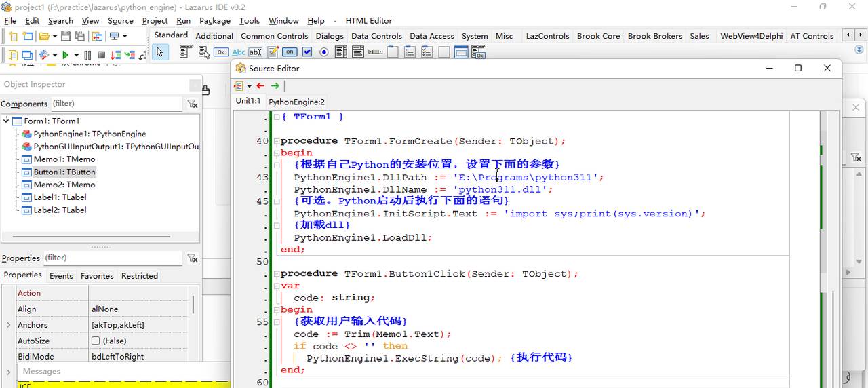Click the Pause debugger icon
Viewport: 868px width, 388px height.
(x=87, y=55)
